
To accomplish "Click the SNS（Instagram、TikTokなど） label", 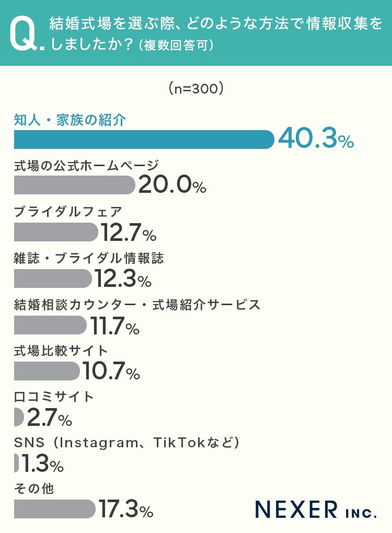I will tap(127, 443).
